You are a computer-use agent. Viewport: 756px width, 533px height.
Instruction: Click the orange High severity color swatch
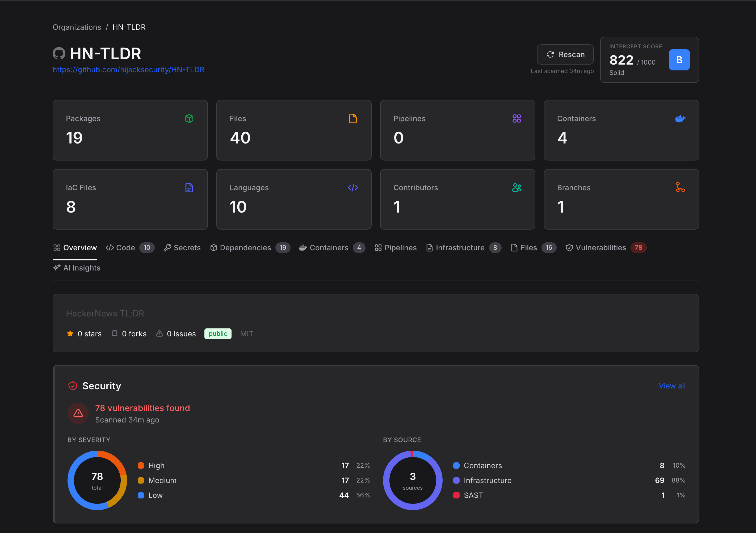click(x=141, y=465)
